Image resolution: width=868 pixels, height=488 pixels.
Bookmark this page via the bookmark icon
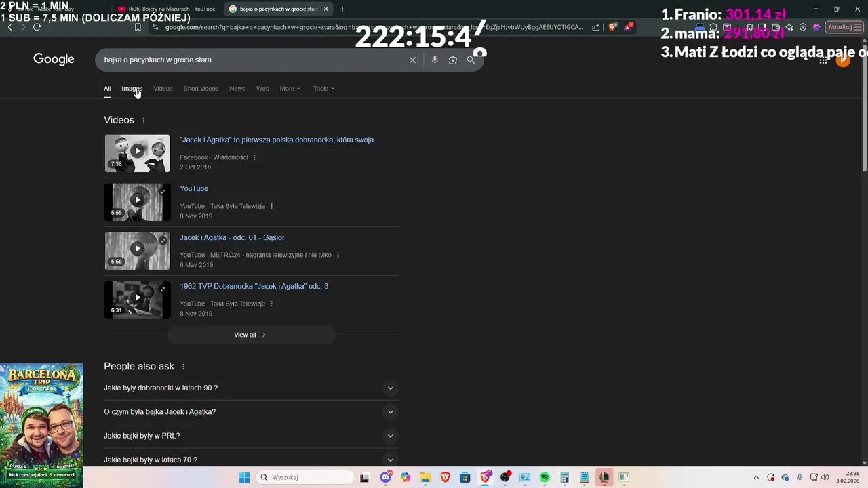click(138, 27)
